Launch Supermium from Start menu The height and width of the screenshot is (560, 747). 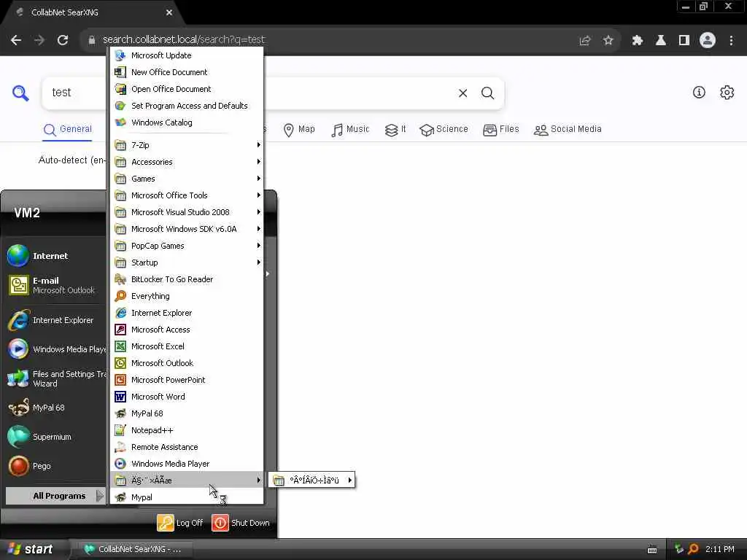pyautogui.click(x=55, y=437)
